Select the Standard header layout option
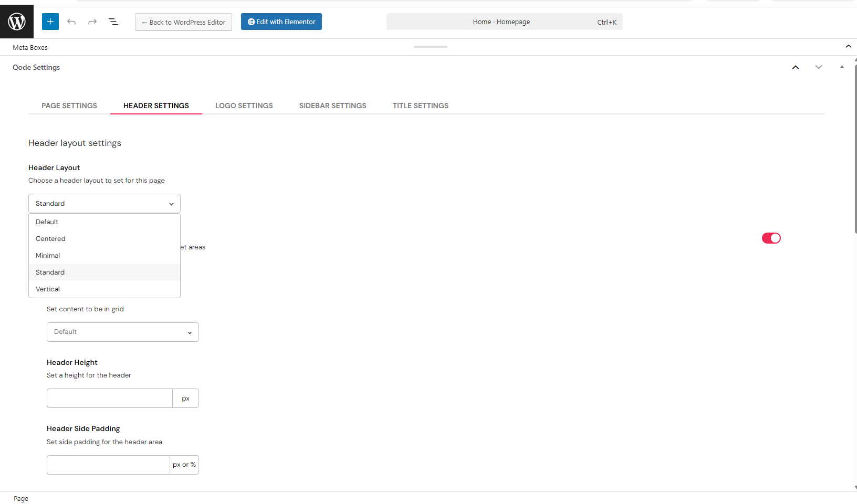The image size is (857, 504). pyautogui.click(x=104, y=272)
